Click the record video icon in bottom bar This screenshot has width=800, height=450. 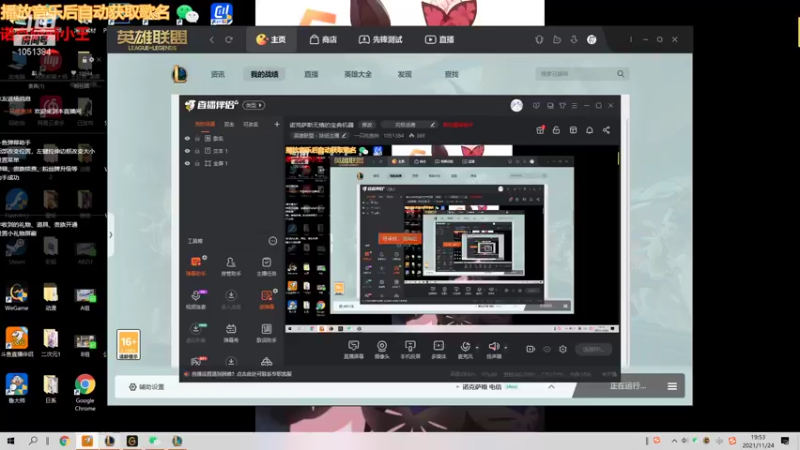pos(530,349)
